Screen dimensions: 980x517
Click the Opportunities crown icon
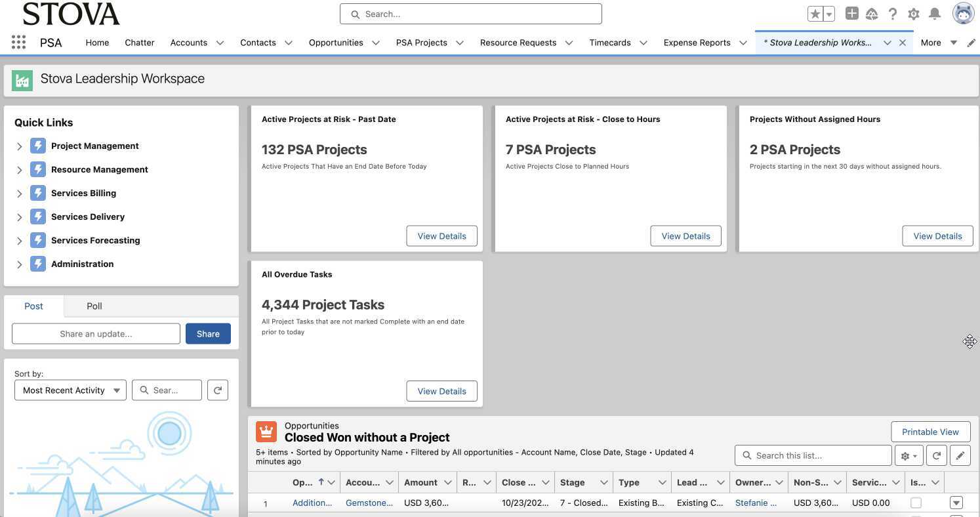point(266,432)
